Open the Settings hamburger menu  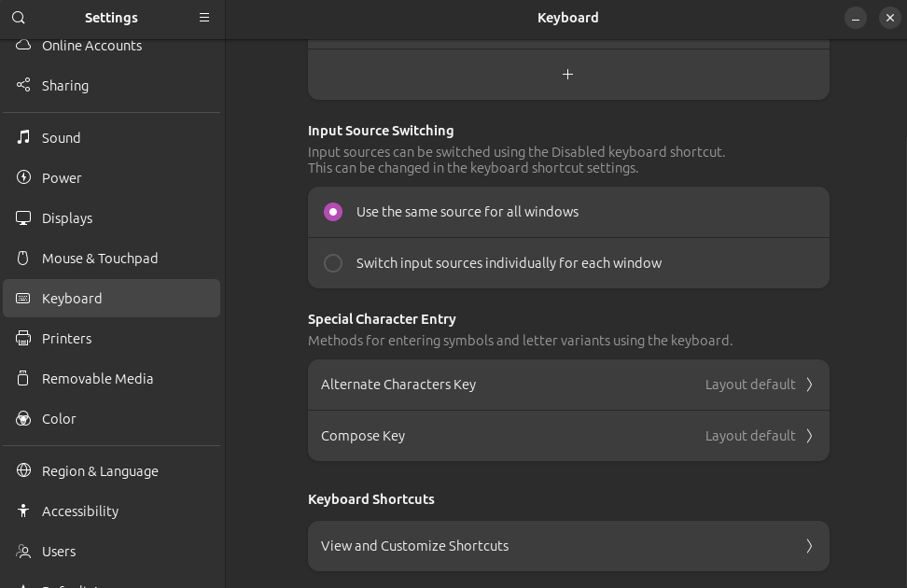pyautogui.click(x=204, y=18)
